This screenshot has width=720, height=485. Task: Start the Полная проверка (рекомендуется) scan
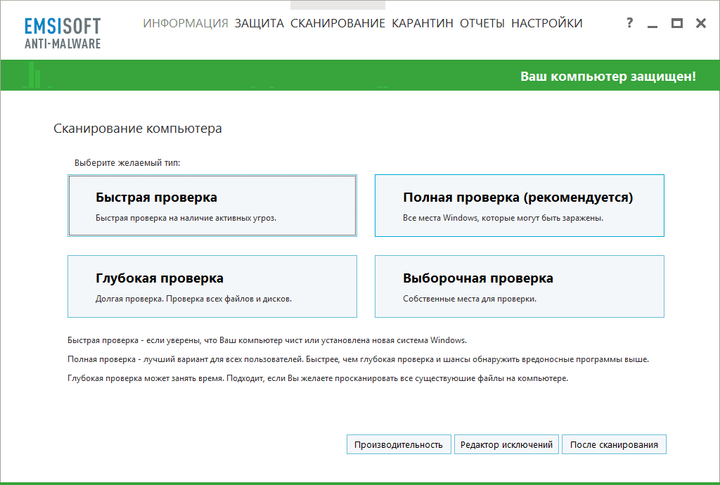(x=519, y=206)
